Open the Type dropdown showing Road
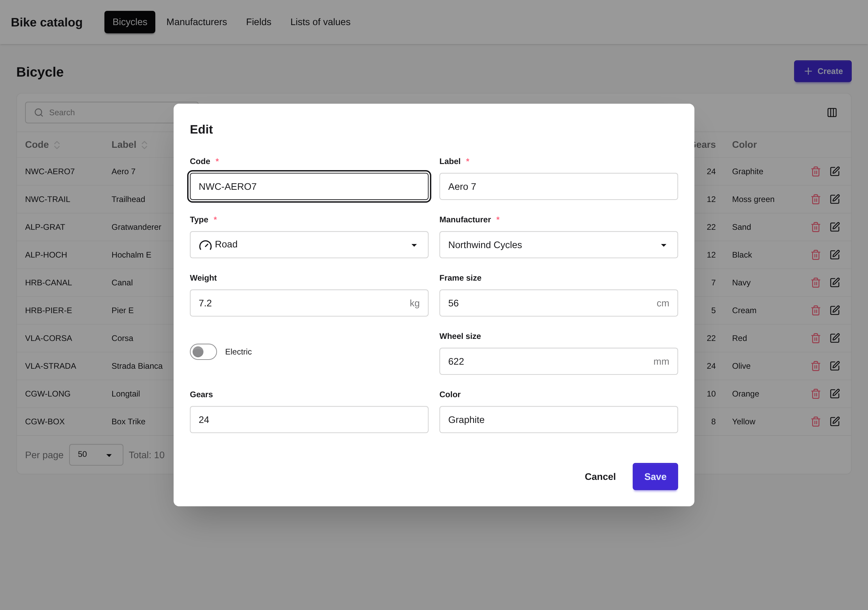This screenshot has width=868, height=610. coord(309,245)
